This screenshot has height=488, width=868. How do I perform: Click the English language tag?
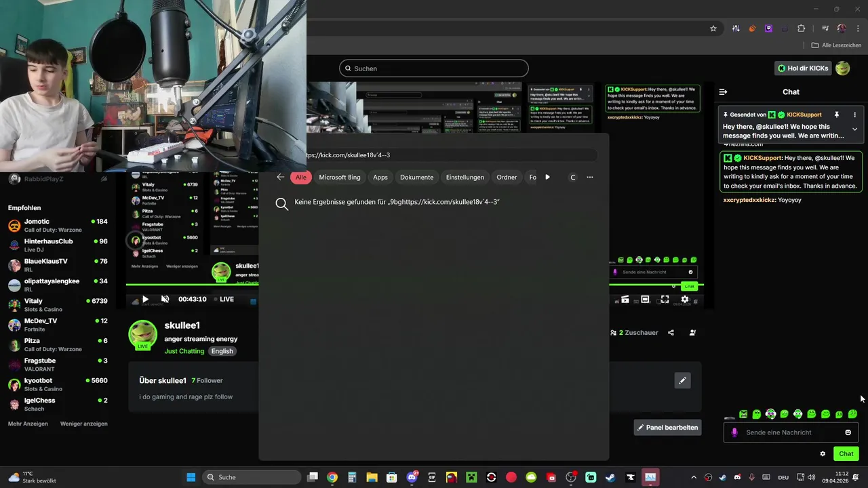tap(222, 351)
